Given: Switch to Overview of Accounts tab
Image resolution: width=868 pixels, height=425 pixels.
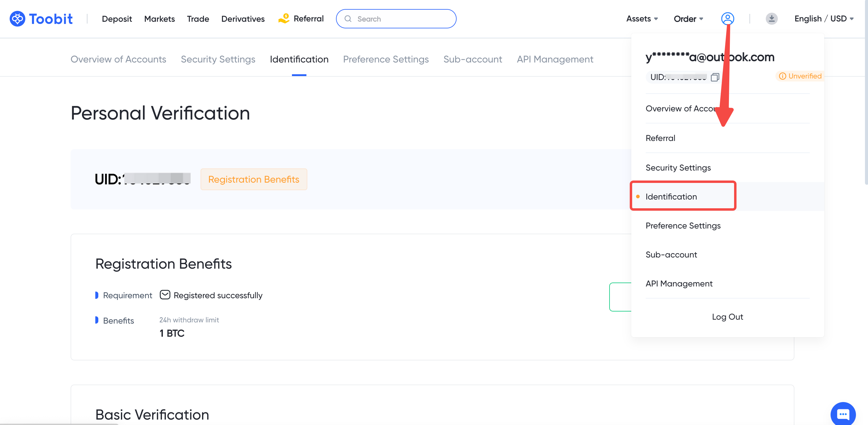Looking at the screenshot, I should (118, 59).
